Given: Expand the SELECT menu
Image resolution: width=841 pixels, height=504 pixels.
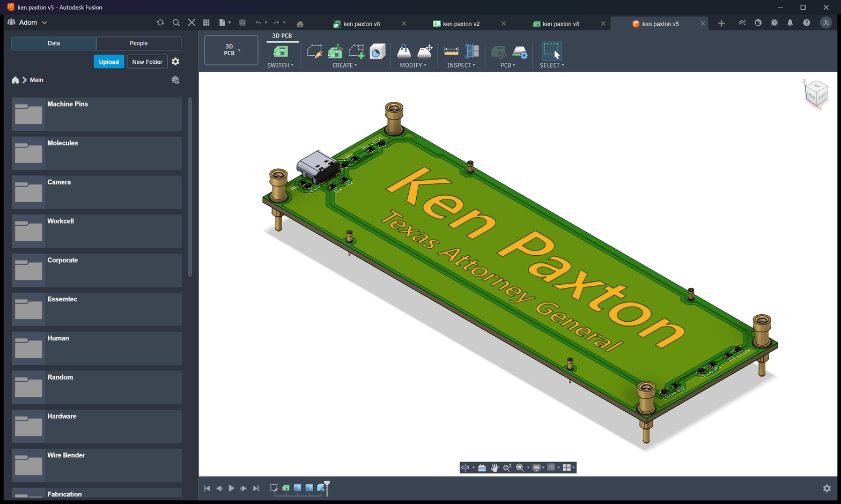Looking at the screenshot, I should pos(552,65).
